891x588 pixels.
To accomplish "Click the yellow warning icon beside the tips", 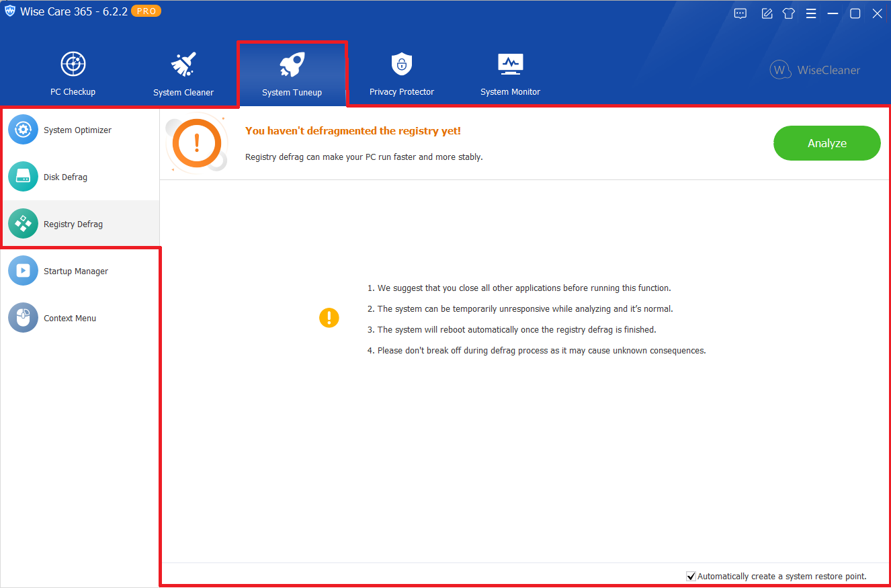I will pyautogui.click(x=329, y=318).
